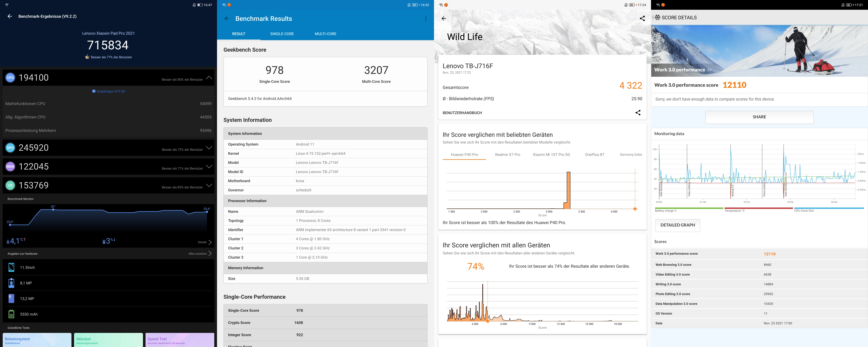Switch to the RESULT tab

point(239,34)
